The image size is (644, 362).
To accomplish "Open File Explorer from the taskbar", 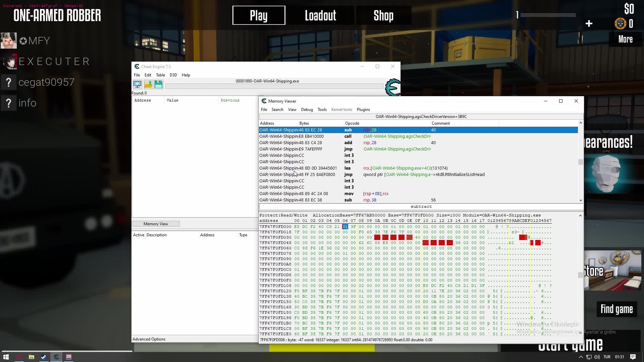I will [31, 357].
